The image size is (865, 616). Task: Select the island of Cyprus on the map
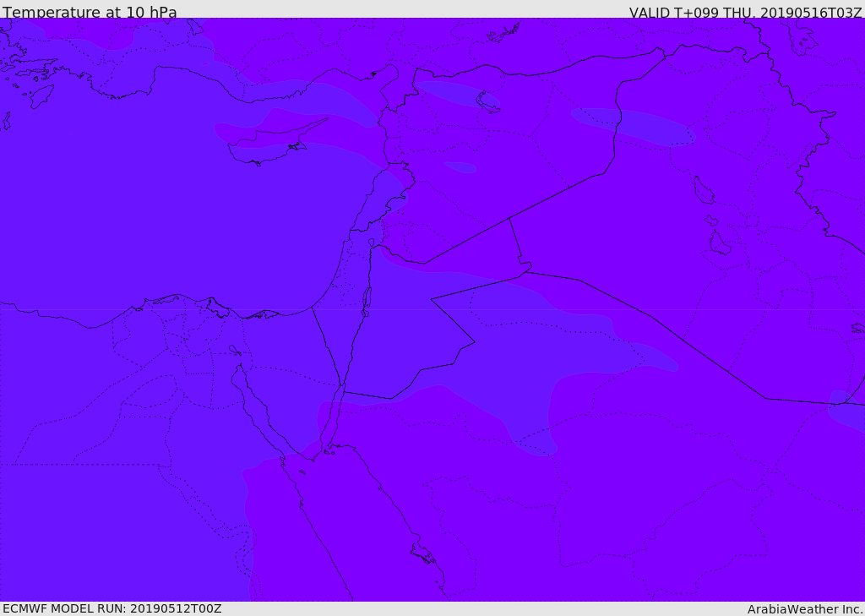click(x=270, y=144)
